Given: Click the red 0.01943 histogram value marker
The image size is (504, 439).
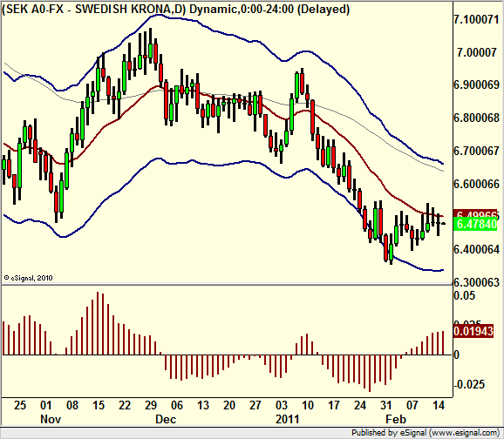Looking at the screenshot, I should click(x=473, y=331).
